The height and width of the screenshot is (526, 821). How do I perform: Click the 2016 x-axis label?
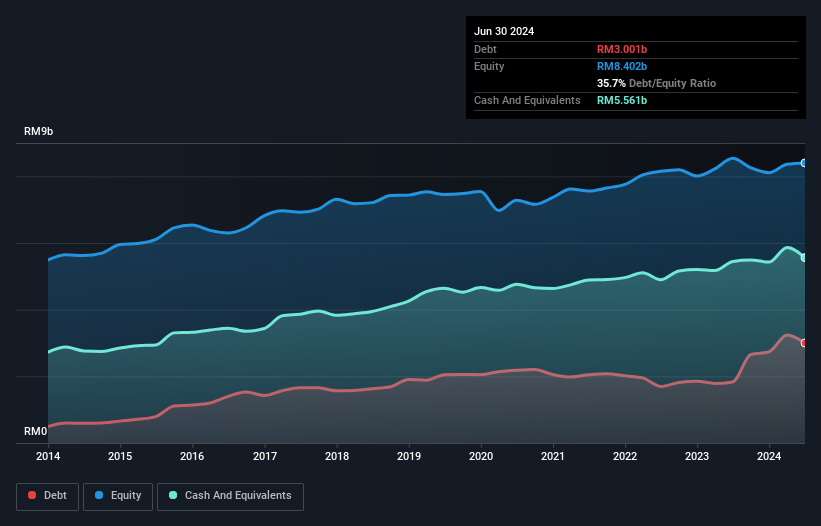pos(192,456)
